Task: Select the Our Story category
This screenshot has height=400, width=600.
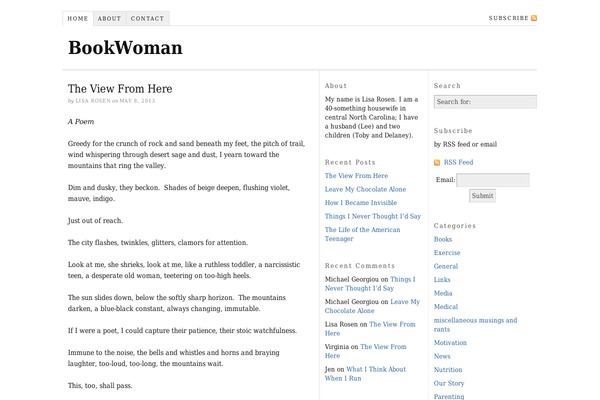Action: tap(449, 383)
